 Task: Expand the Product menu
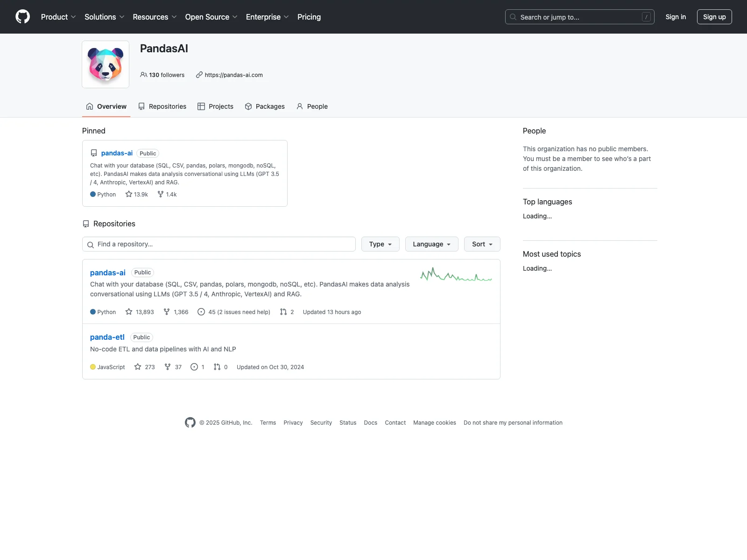pos(58,17)
